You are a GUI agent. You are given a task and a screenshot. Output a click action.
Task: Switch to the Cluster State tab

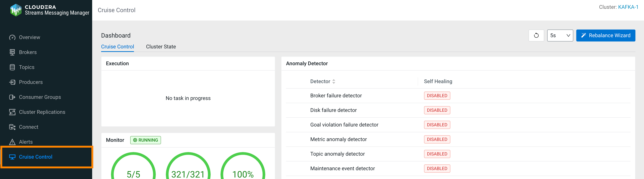(161, 47)
